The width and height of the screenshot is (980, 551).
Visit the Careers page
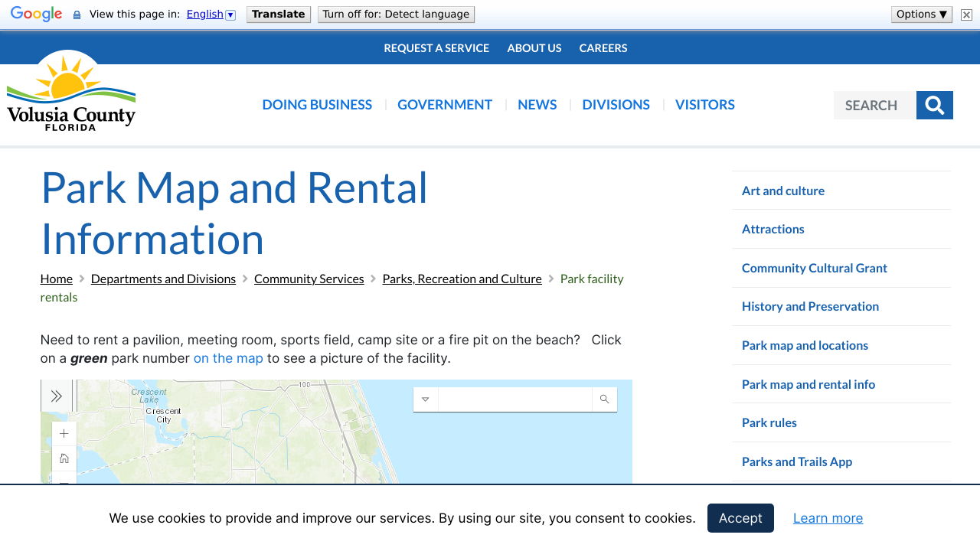pos(603,48)
